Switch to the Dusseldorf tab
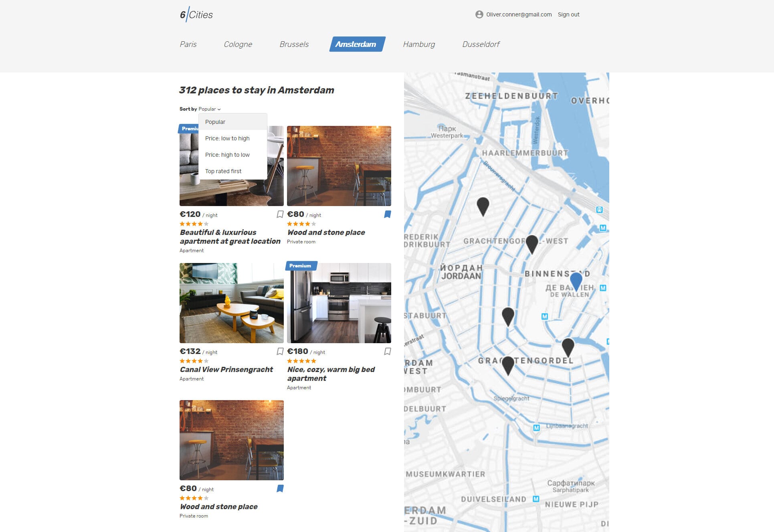The width and height of the screenshot is (774, 532). point(481,44)
